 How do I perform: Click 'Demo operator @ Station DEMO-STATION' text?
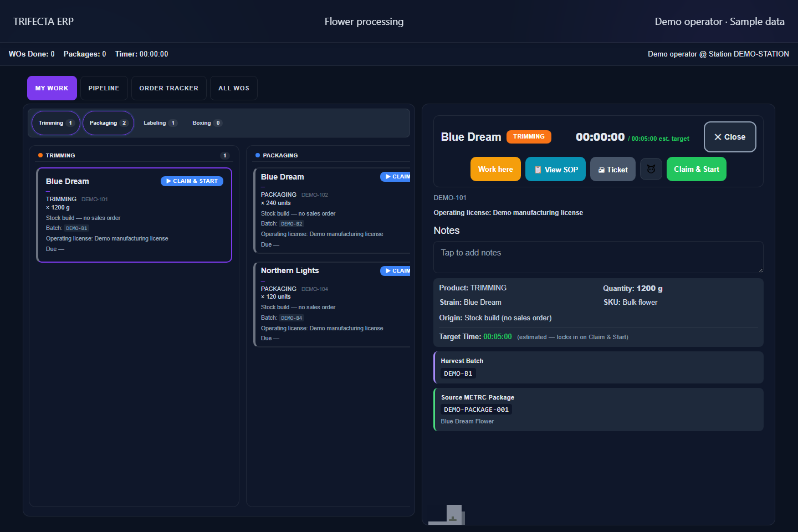718,54
